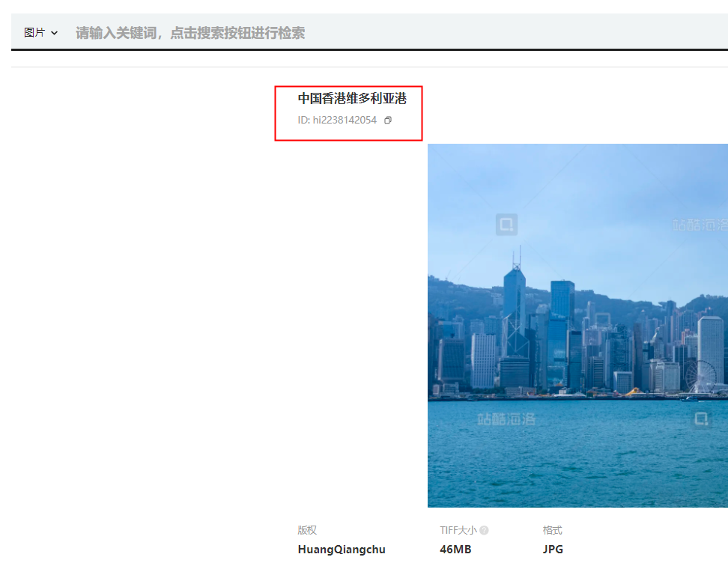
Task: Focus the keyword search input field
Action: click(399, 32)
